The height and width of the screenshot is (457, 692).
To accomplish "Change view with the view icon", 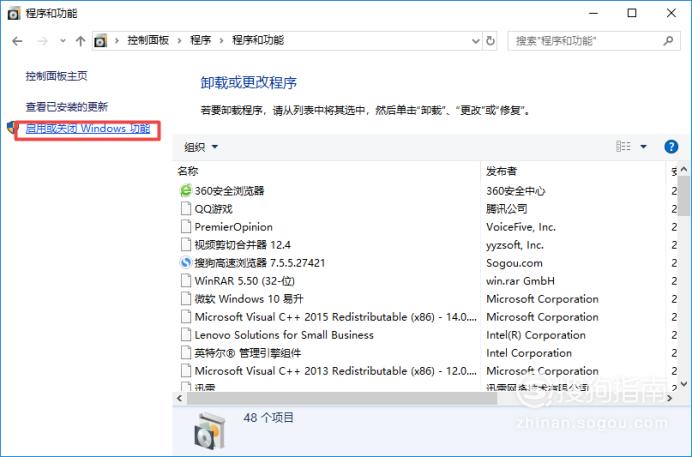I will (x=623, y=146).
